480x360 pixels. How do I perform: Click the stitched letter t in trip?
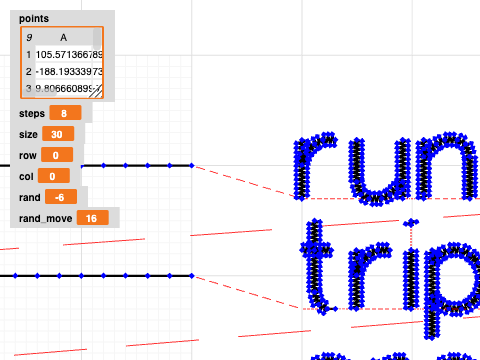316,266
